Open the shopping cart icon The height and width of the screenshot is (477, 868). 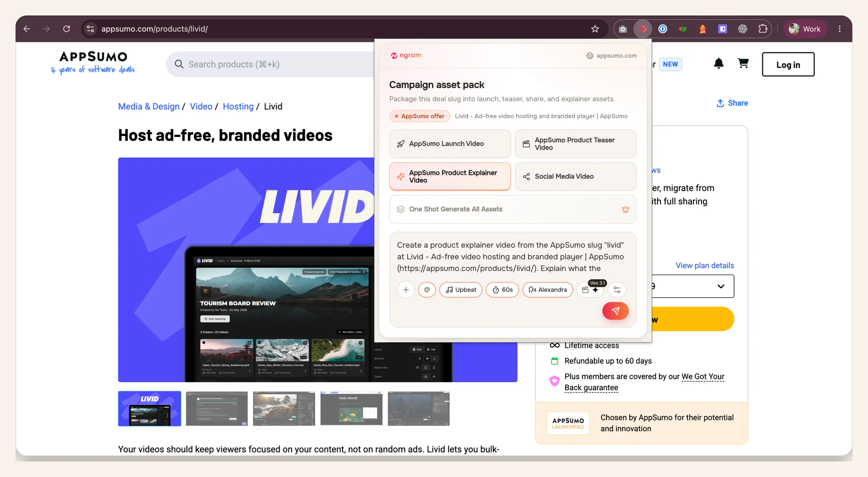pyautogui.click(x=743, y=63)
